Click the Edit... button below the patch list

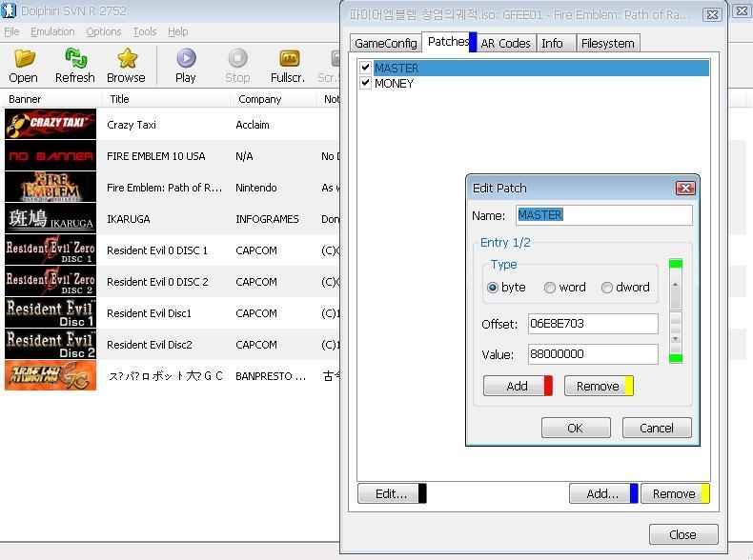pos(392,493)
